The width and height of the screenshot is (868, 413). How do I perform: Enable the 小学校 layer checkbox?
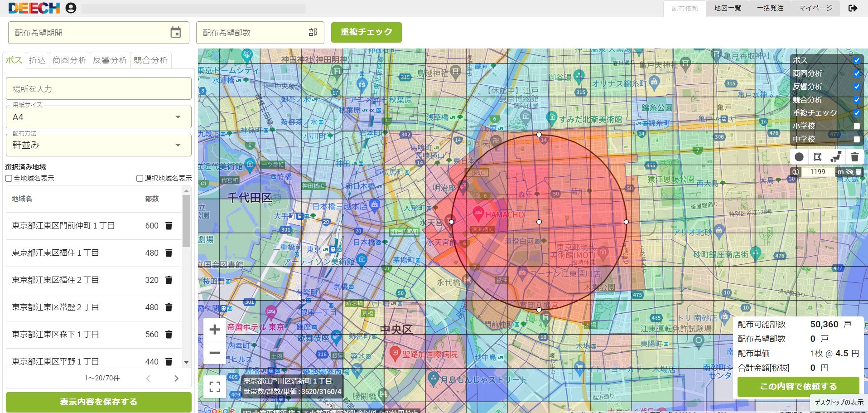tap(857, 126)
